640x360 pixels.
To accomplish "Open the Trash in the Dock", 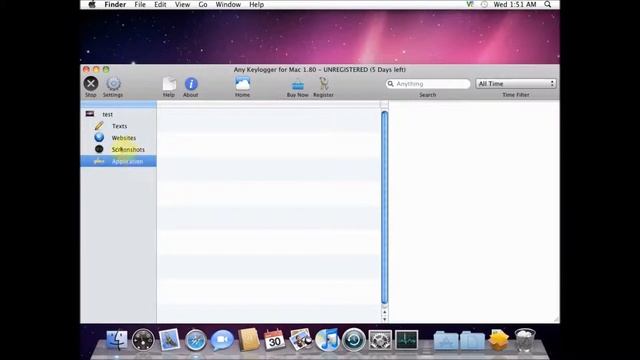I will coord(525,340).
